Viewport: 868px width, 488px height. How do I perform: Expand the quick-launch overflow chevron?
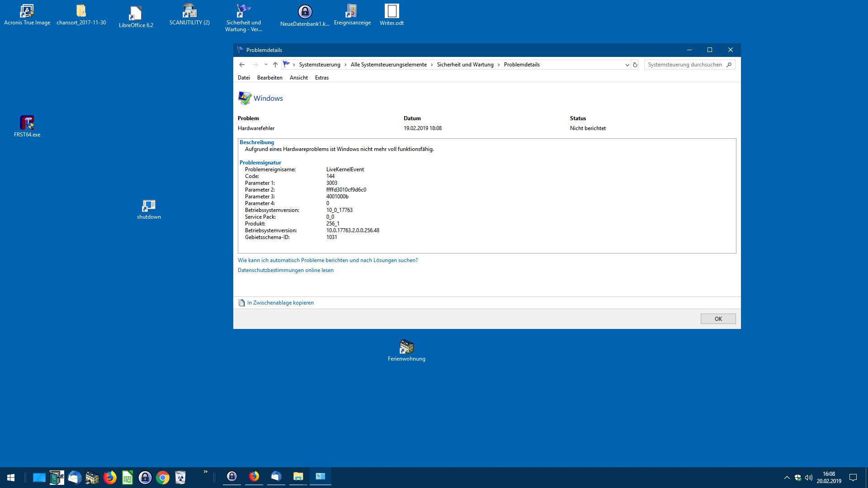click(x=206, y=472)
